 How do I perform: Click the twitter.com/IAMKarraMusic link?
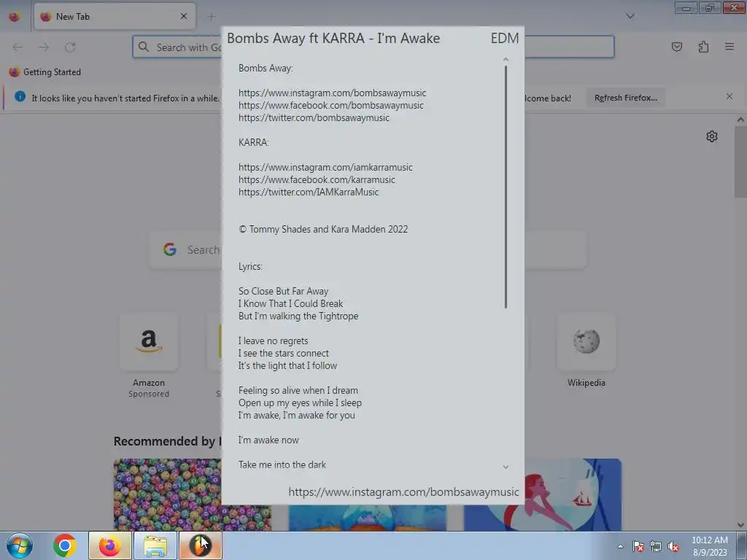point(309,192)
